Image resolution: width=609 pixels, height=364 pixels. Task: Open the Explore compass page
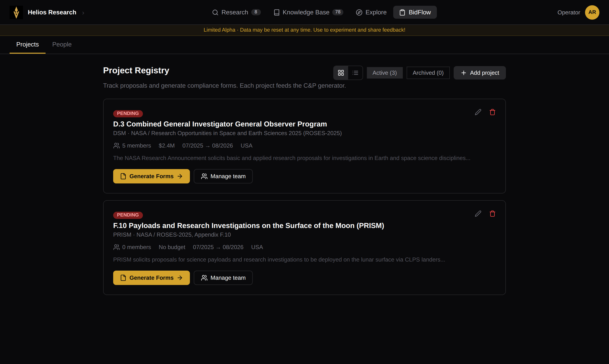coord(371,12)
